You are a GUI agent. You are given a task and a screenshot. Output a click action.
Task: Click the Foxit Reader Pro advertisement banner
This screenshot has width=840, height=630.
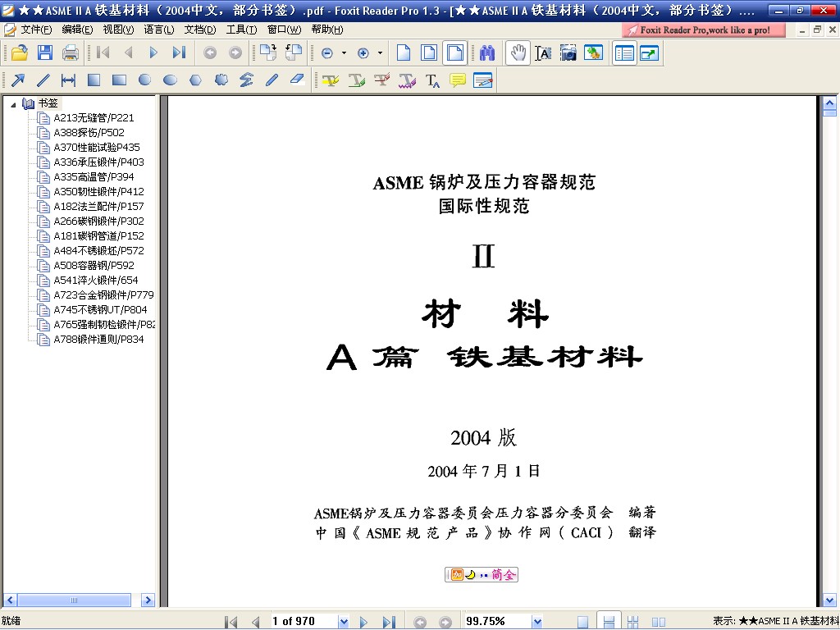tap(703, 30)
